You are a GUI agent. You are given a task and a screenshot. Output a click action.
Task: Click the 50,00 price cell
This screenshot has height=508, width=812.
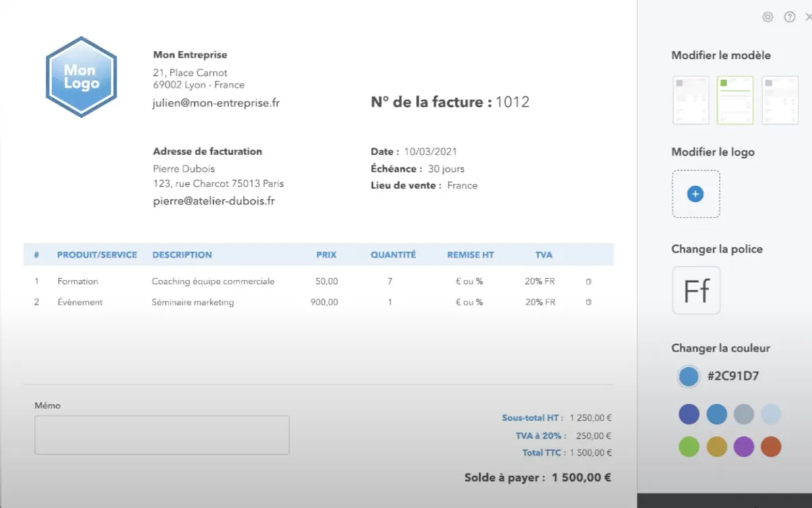click(327, 281)
